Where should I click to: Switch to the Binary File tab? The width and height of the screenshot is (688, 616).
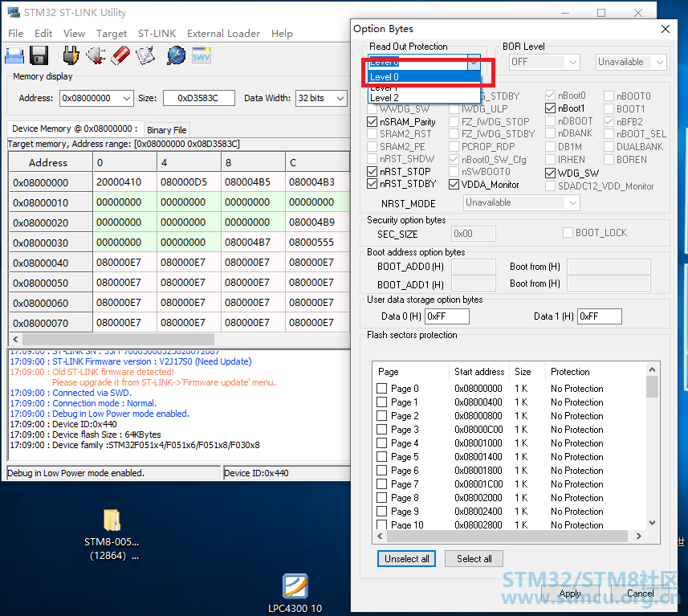pyautogui.click(x=167, y=130)
